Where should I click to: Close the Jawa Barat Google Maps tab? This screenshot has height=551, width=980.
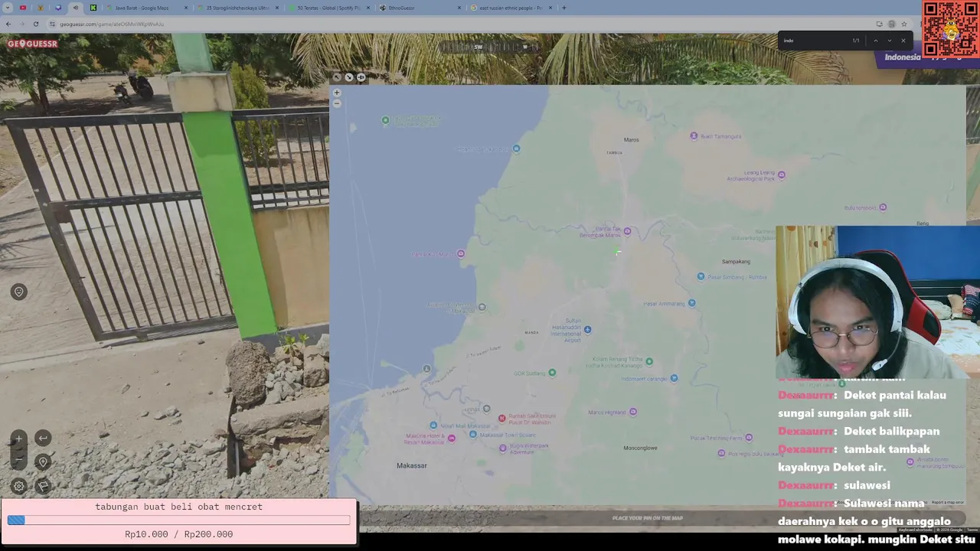click(186, 8)
